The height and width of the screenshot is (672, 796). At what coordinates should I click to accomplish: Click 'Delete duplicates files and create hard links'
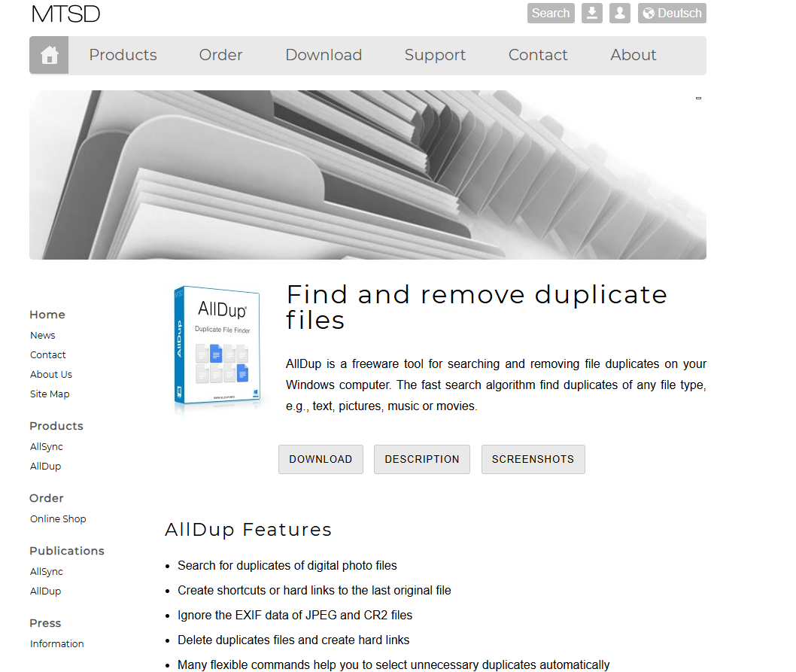coord(293,640)
